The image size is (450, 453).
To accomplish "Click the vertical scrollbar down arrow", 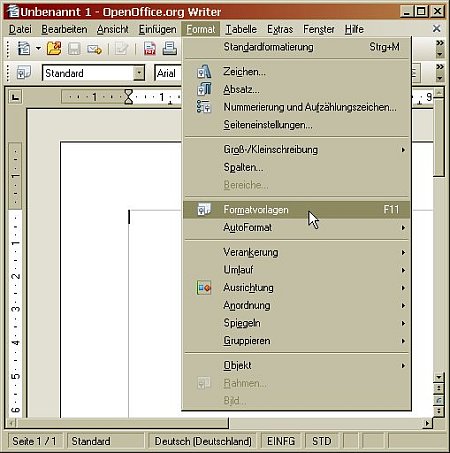I will [x=439, y=377].
